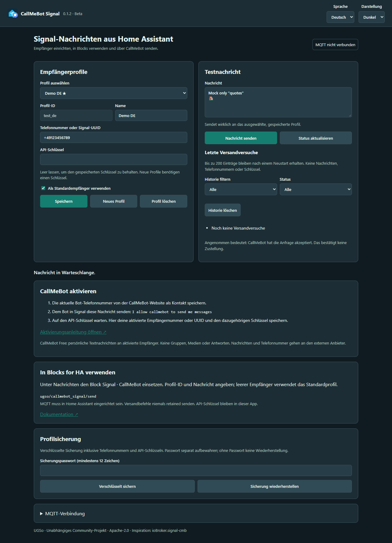Open the Status filter dropdown
392x543 pixels.
point(316,189)
